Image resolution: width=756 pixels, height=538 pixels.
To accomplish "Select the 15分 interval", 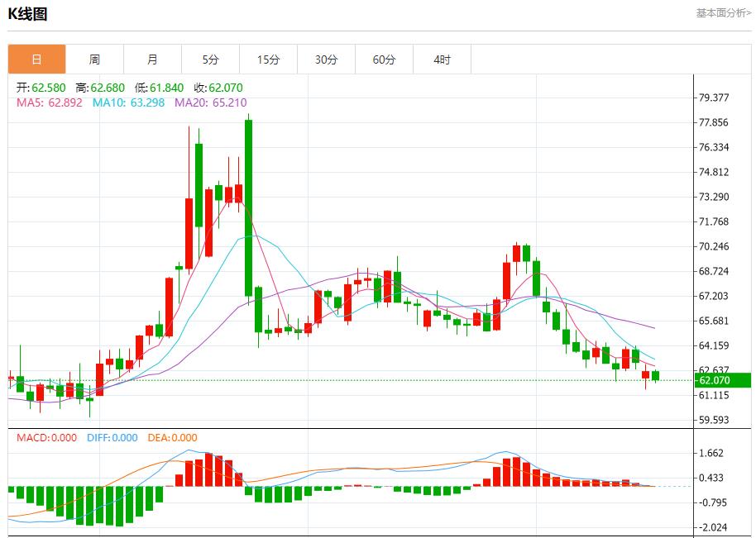I will (x=268, y=59).
